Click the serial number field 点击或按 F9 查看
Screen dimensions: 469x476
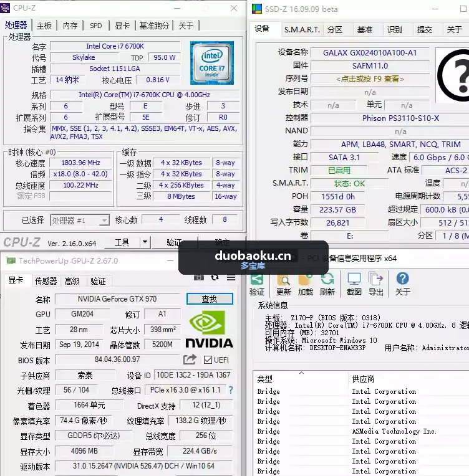pos(370,79)
